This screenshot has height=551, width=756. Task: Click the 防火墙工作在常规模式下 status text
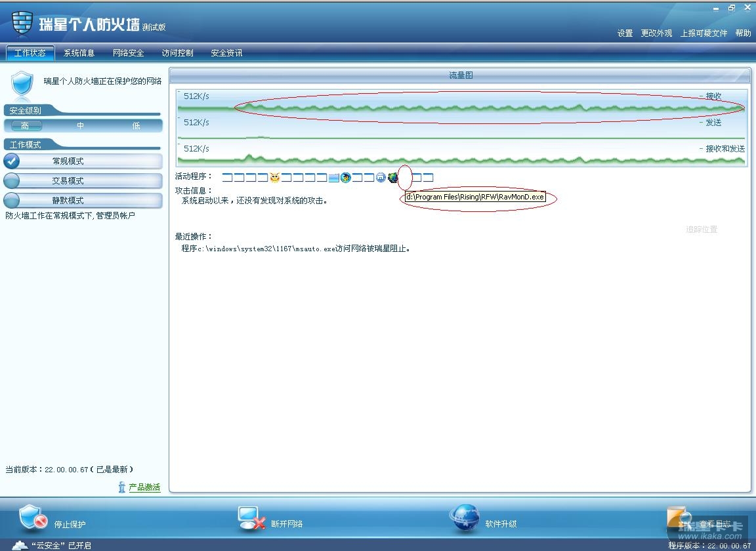click(70, 216)
